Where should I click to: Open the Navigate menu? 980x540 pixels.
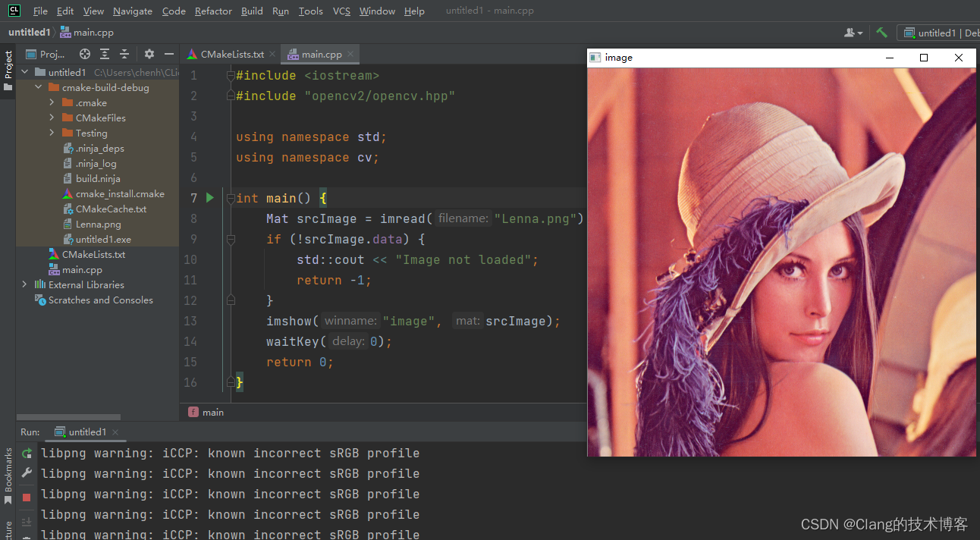133,11
